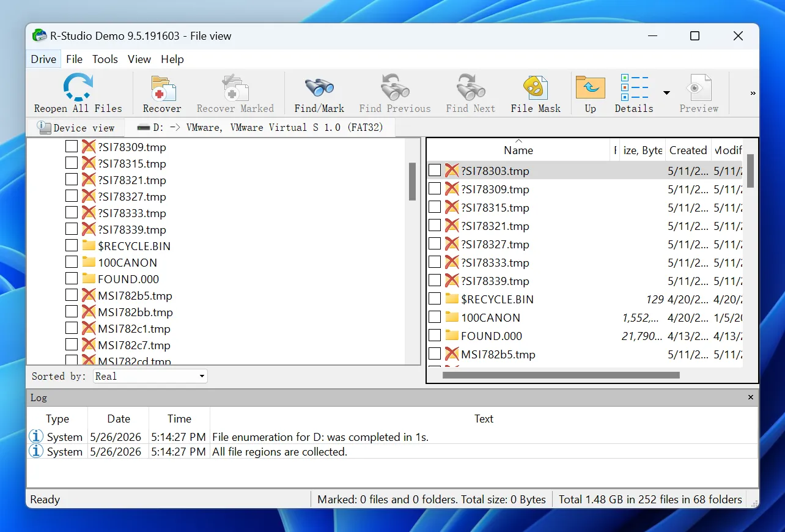Click the Reopen All Files toolbar icon
785x532 pixels.
pos(78,87)
